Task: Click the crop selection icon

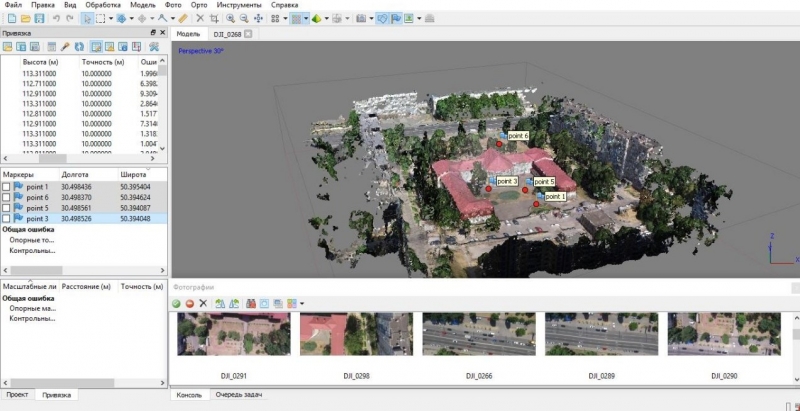Action: click(x=216, y=18)
